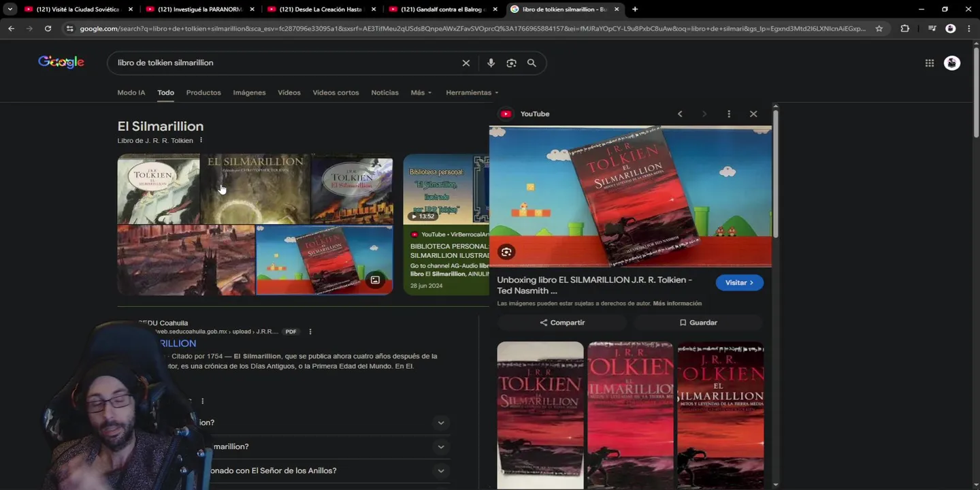Click the search input field

[286, 63]
